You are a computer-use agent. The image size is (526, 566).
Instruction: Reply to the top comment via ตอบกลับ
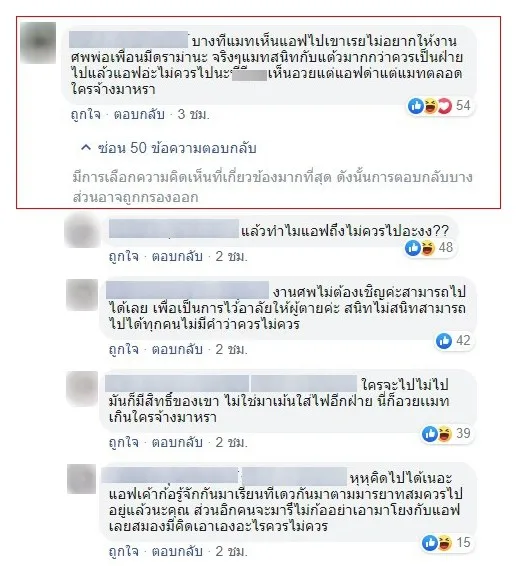139,115
